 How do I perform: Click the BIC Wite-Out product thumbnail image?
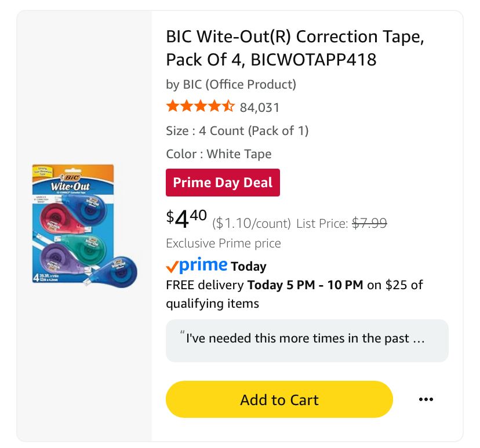(x=85, y=226)
